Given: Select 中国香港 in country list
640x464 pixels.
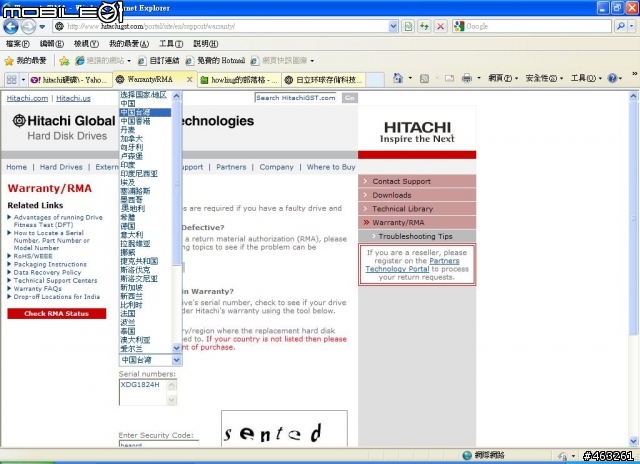Looking at the screenshot, I should (x=136, y=121).
